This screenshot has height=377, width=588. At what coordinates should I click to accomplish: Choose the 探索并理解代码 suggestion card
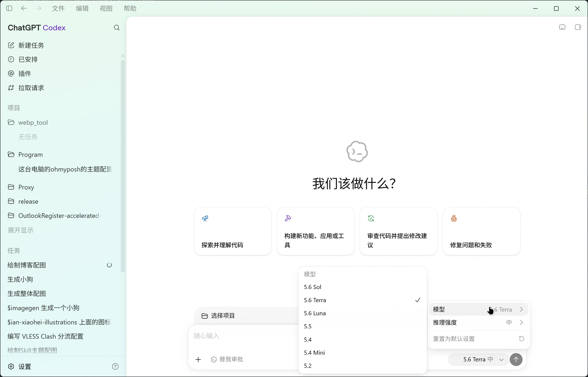click(x=233, y=231)
